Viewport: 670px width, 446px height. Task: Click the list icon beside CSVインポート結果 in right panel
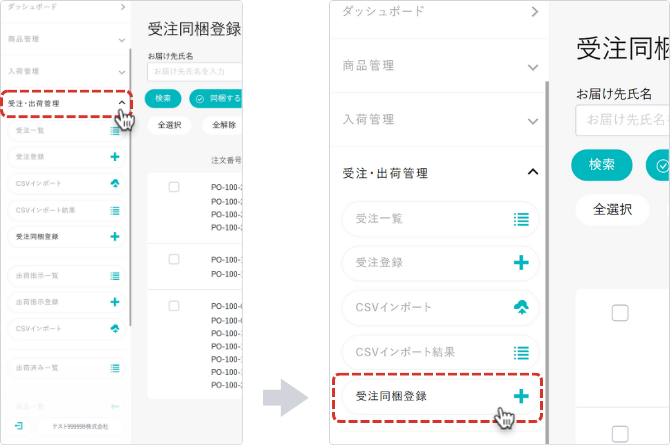tap(521, 353)
